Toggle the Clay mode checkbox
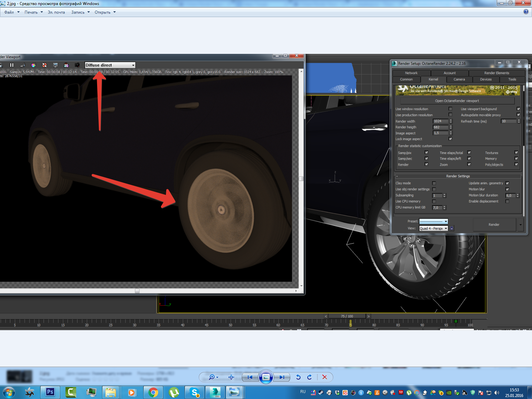 click(x=434, y=183)
